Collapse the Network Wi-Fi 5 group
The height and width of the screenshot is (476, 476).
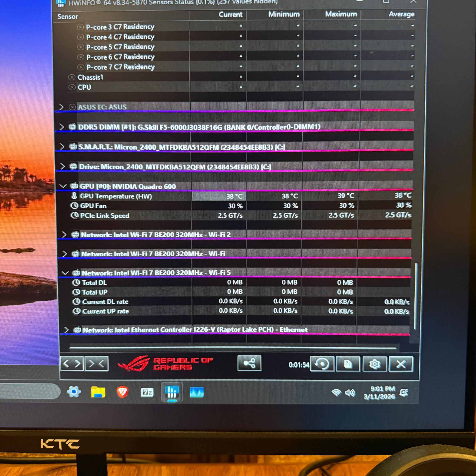(65, 273)
